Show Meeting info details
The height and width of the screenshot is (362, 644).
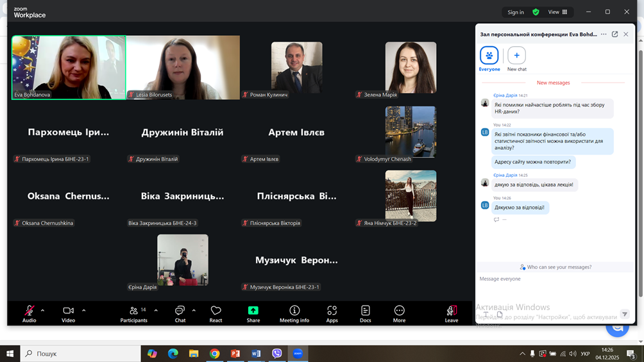click(294, 313)
